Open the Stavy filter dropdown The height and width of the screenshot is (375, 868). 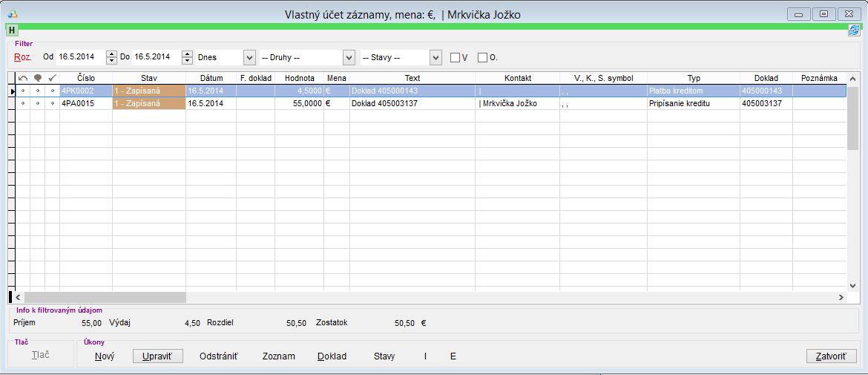(435, 57)
